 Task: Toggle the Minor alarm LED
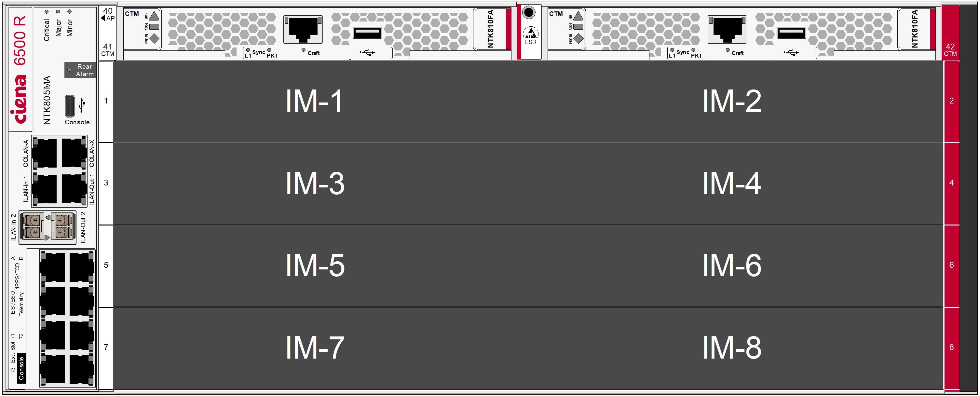pos(69,12)
